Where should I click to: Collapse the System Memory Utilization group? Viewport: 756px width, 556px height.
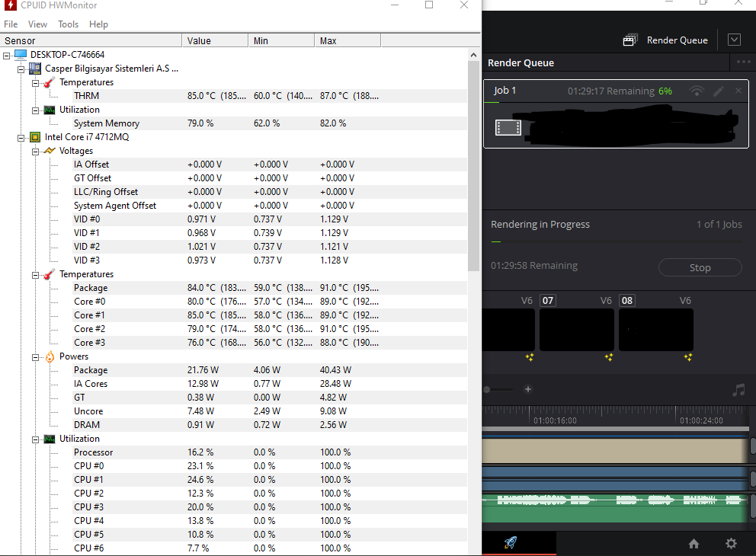click(35, 110)
